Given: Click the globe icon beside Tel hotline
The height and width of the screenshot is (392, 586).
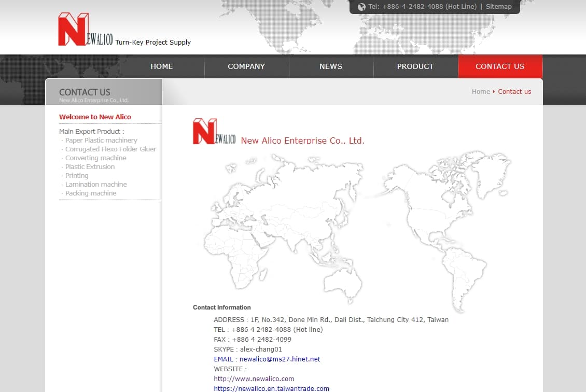Looking at the screenshot, I should (x=361, y=7).
